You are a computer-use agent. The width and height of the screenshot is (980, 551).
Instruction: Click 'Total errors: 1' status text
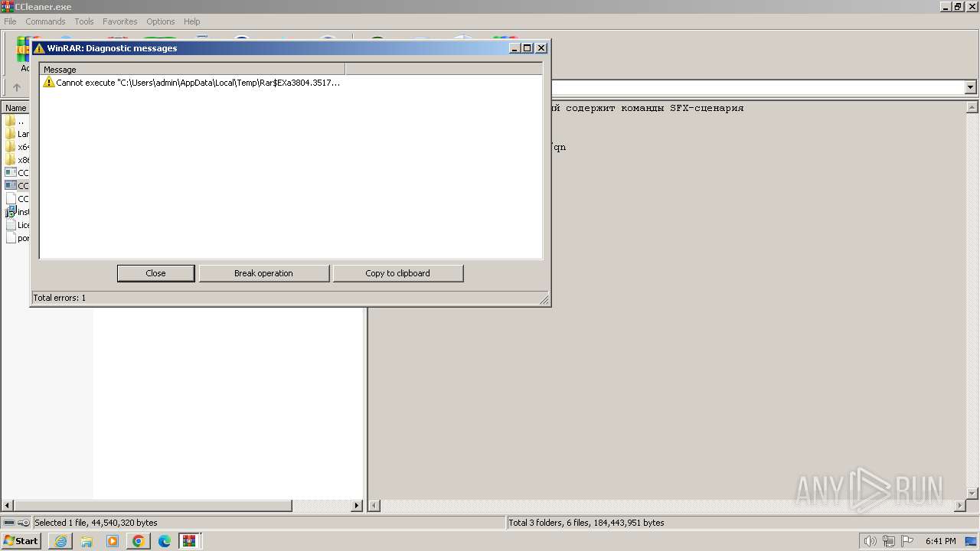(59, 298)
